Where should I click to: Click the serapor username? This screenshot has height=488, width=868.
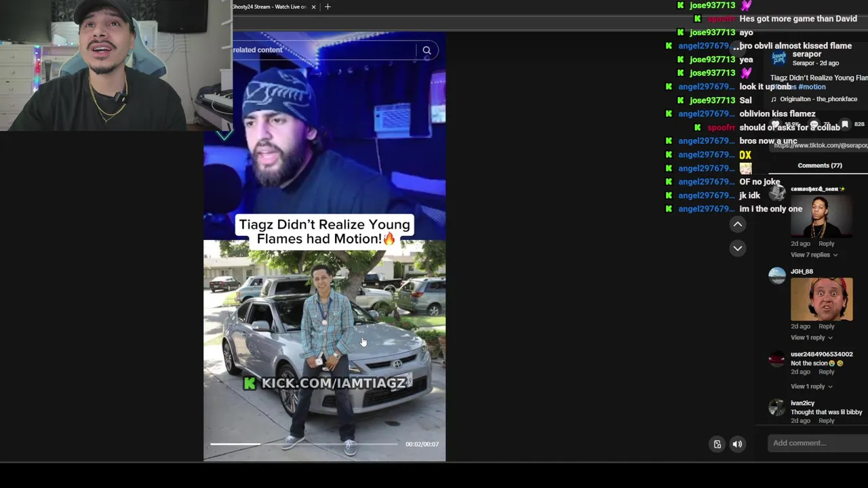click(x=807, y=54)
